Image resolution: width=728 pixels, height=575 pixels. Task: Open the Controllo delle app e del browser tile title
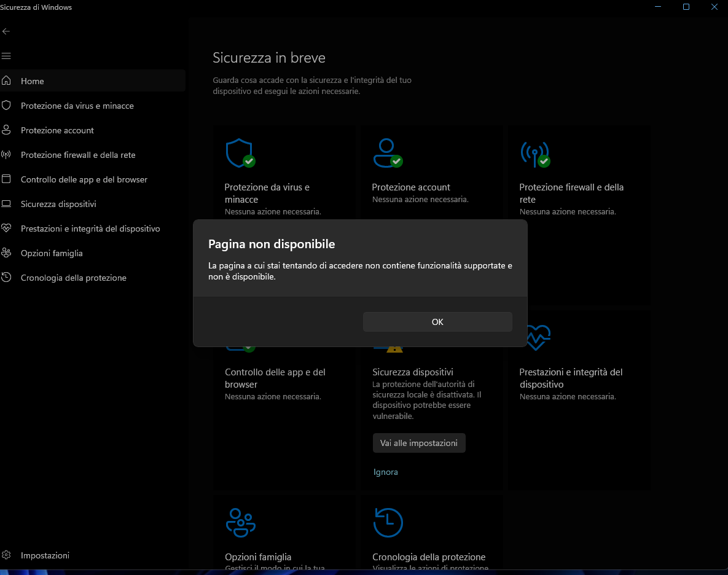pyautogui.click(x=275, y=378)
